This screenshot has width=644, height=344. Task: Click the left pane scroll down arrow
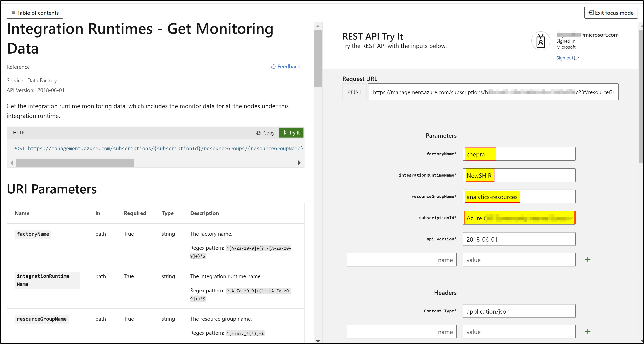coord(318,341)
